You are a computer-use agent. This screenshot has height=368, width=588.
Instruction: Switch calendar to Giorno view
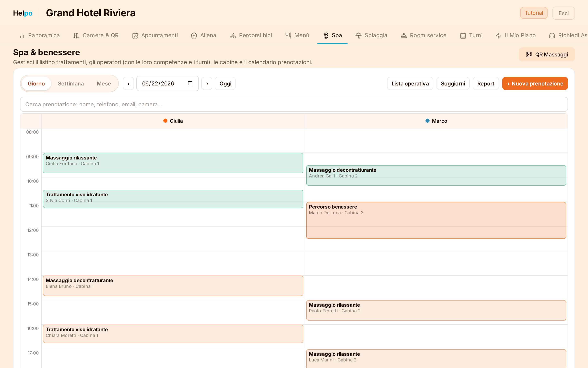pos(36,83)
